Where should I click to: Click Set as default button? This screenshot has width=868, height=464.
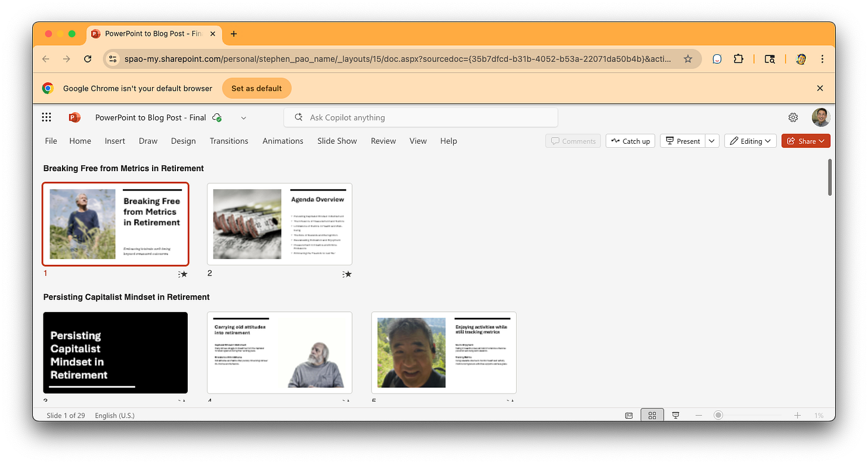point(256,88)
